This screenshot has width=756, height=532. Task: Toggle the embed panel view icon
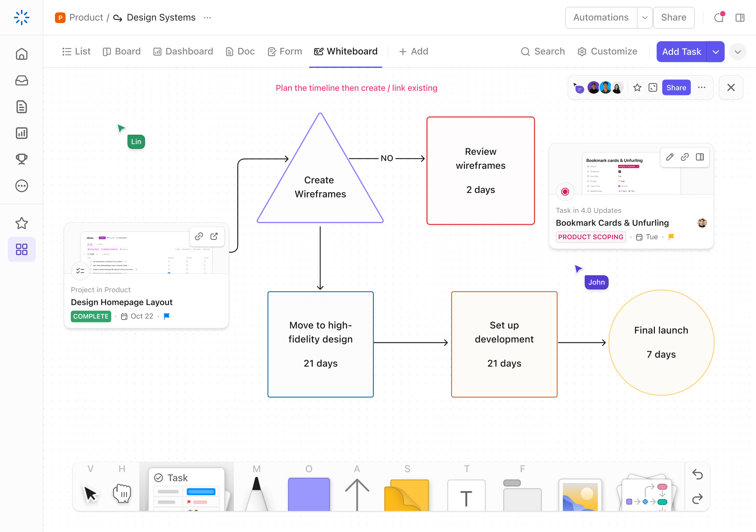700,157
